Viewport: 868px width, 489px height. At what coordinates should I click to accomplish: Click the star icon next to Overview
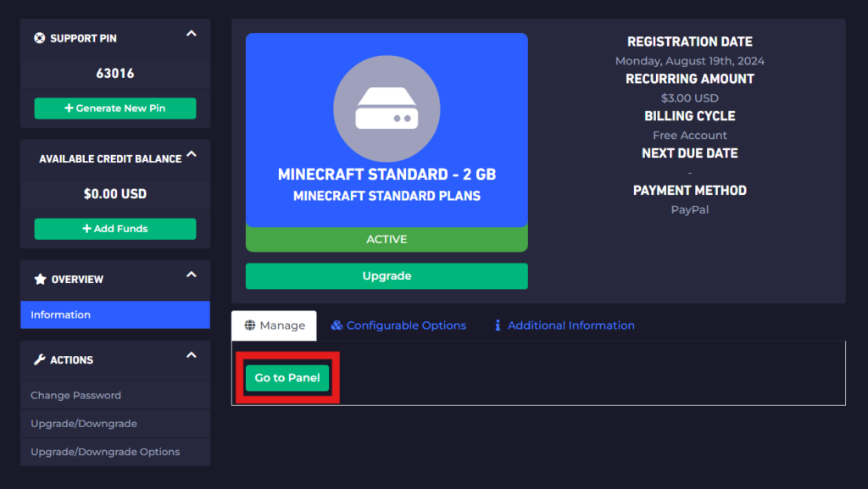(x=39, y=280)
